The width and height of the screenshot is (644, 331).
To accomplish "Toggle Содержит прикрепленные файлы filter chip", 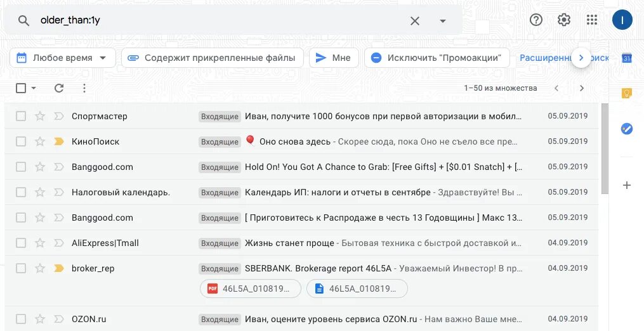I will point(213,58).
